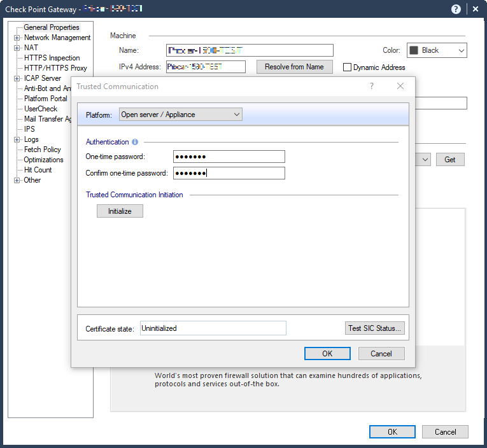Click the Test SIC Status button
Screen dimensions: 487x448
tap(375, 328)
